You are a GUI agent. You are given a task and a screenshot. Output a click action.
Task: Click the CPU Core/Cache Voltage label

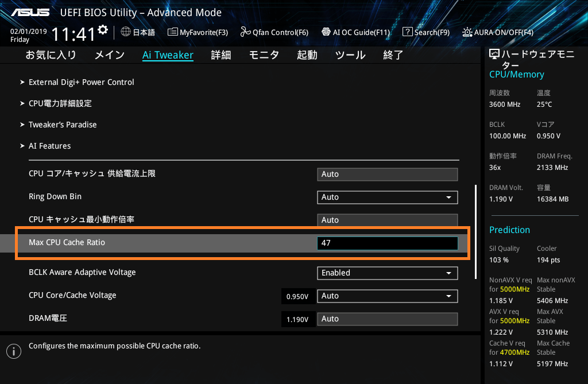(x=72, y=295)
